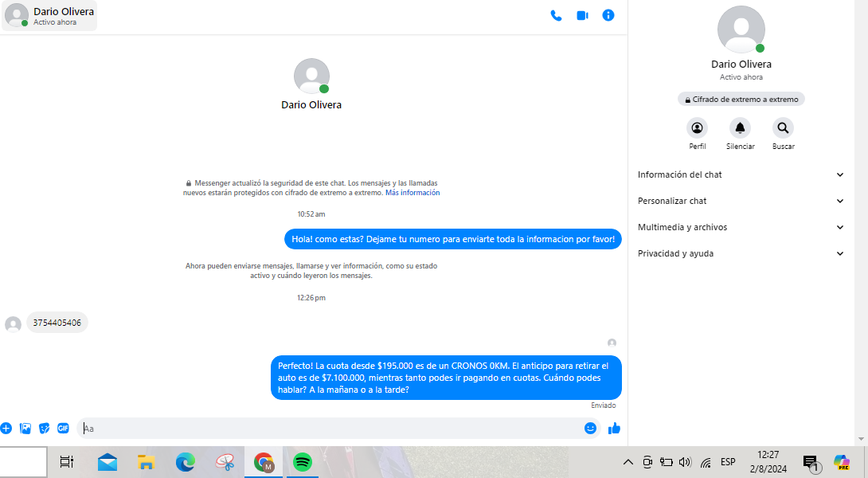Open Copilot from the taskbar corner

[x=842, y=462]
